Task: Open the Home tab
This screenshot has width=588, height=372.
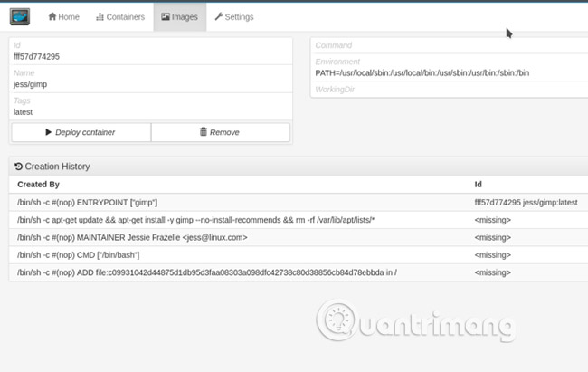Action: coord(63,17)
